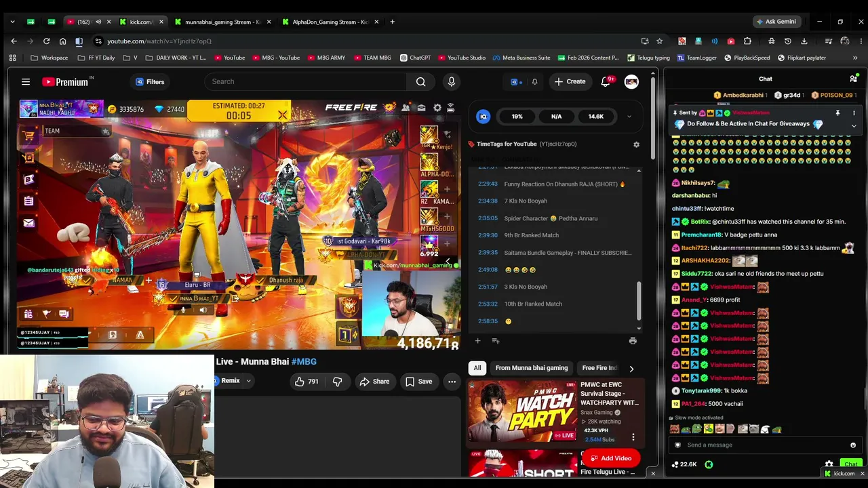Open Kick chat users list icon
Screen dimensions: 868x488
point(853,79)
